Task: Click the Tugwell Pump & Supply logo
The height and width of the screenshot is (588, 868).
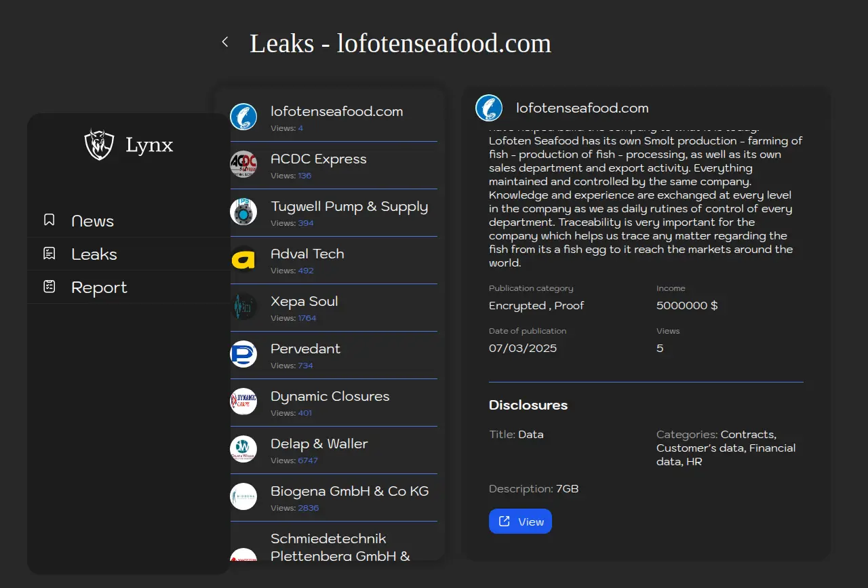Action: point(243,212)
